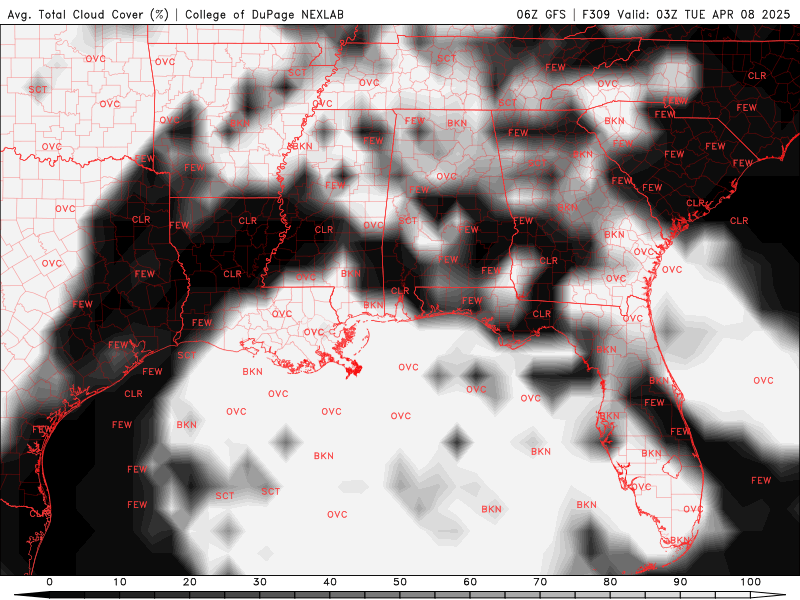
Task: Click the 10 value on the color scale
Action: coord(119,582)
